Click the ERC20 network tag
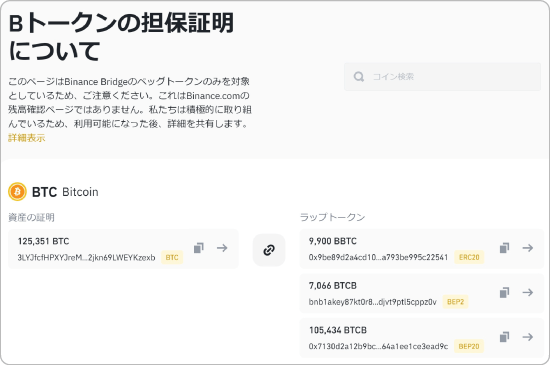 tap(469, 257)
